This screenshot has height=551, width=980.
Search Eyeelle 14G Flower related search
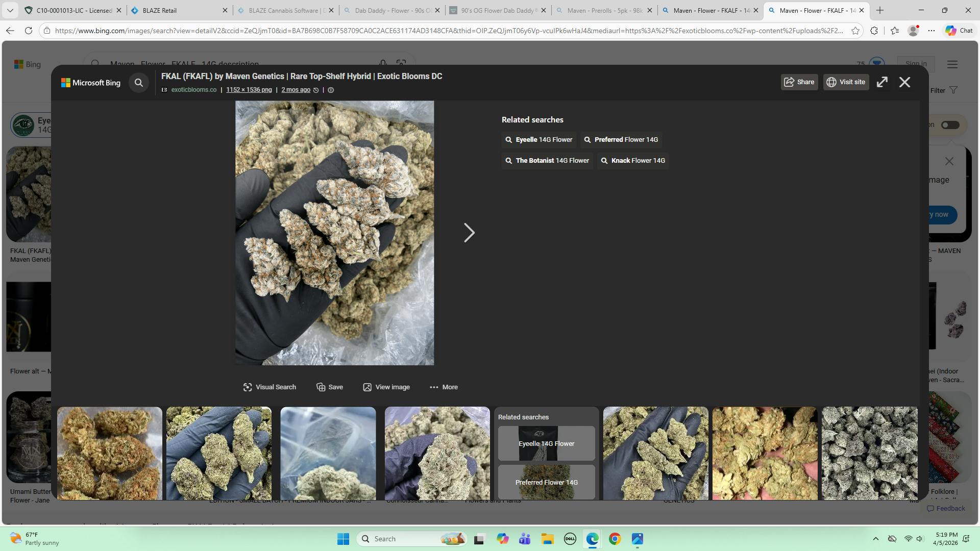[539, 140]
